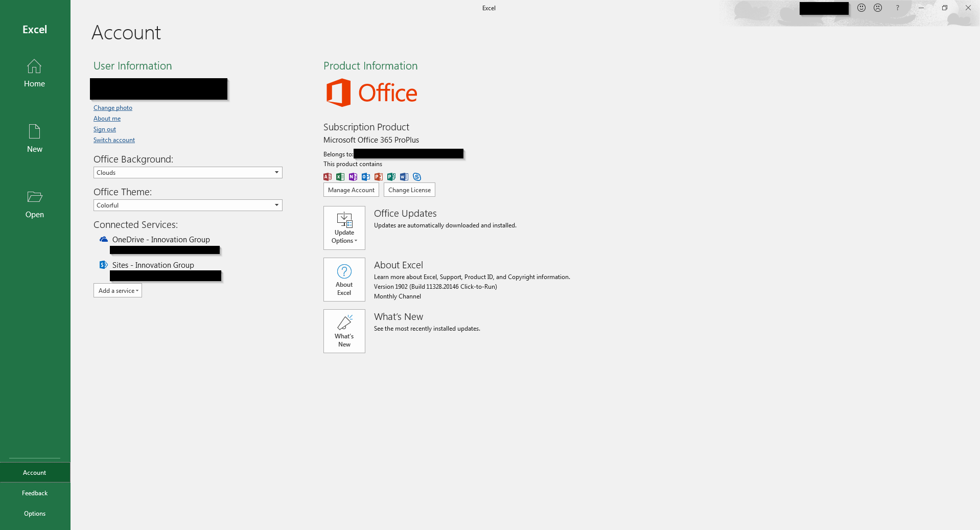This screenshot has width=980, height=530.
Task: Open Options from the sidebar
Action: click(x=35, y=514)
